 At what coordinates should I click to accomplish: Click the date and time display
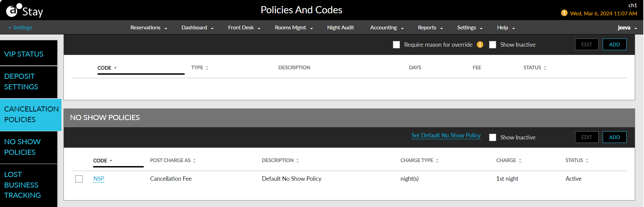click(603, 13)
